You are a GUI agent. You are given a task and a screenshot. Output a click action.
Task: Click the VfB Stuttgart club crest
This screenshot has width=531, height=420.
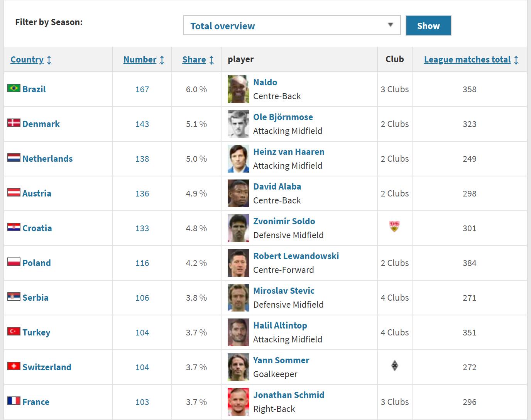coord(394,226)
